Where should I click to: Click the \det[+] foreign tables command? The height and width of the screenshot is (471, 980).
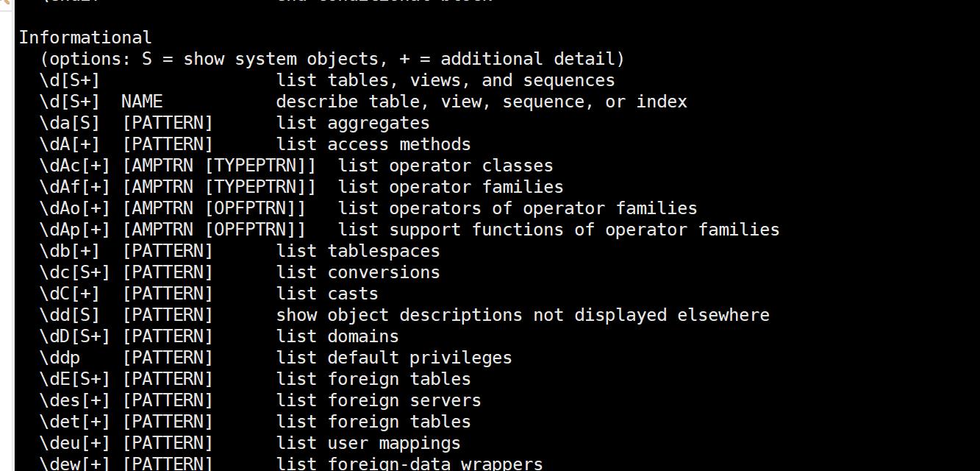(255, 422)
